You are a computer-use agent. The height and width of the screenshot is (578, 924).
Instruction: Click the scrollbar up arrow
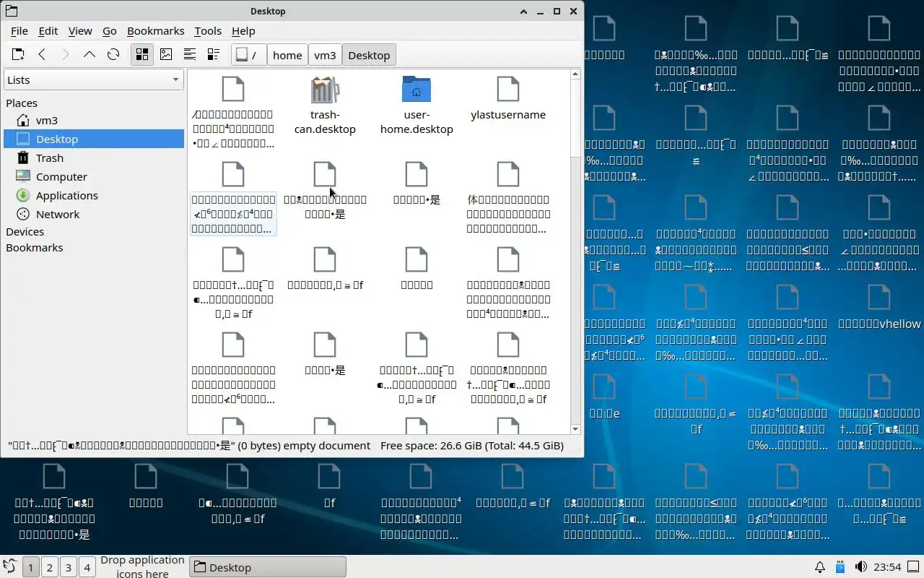575,74
